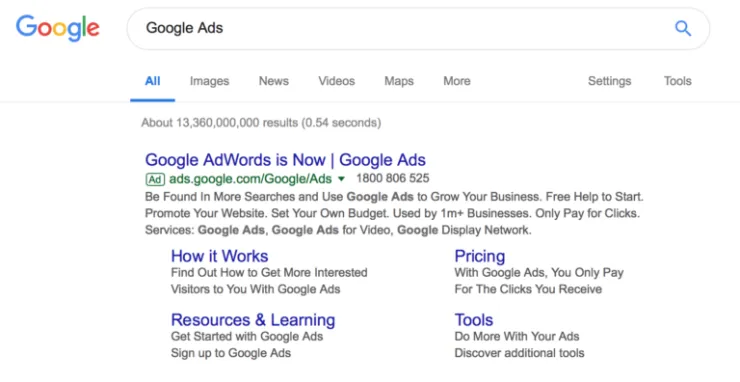Viewport: 740px width, 382px height.
Task: Open search Settings
Action: click(x=609, y=81)
